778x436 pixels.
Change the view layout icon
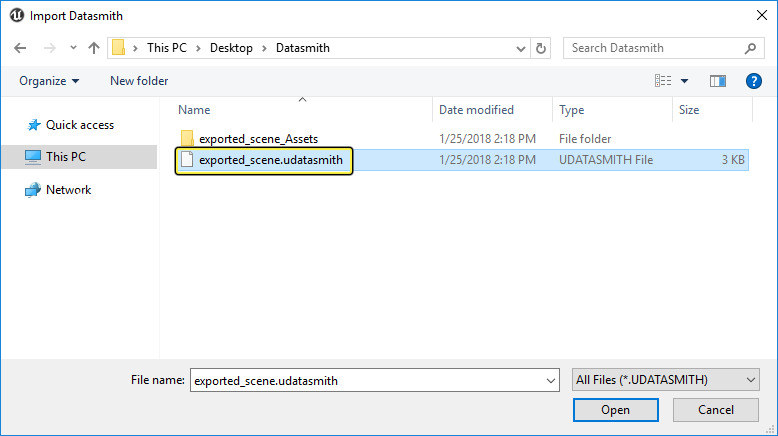pyautogui.click(x=663, y=80)
